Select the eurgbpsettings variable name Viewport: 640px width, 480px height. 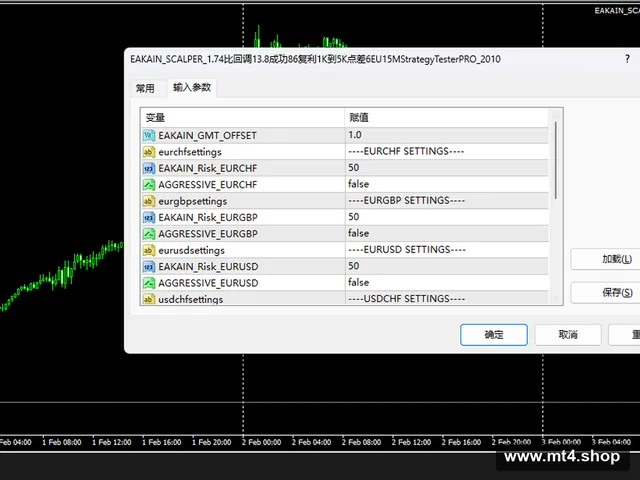(x=193, y=201)
